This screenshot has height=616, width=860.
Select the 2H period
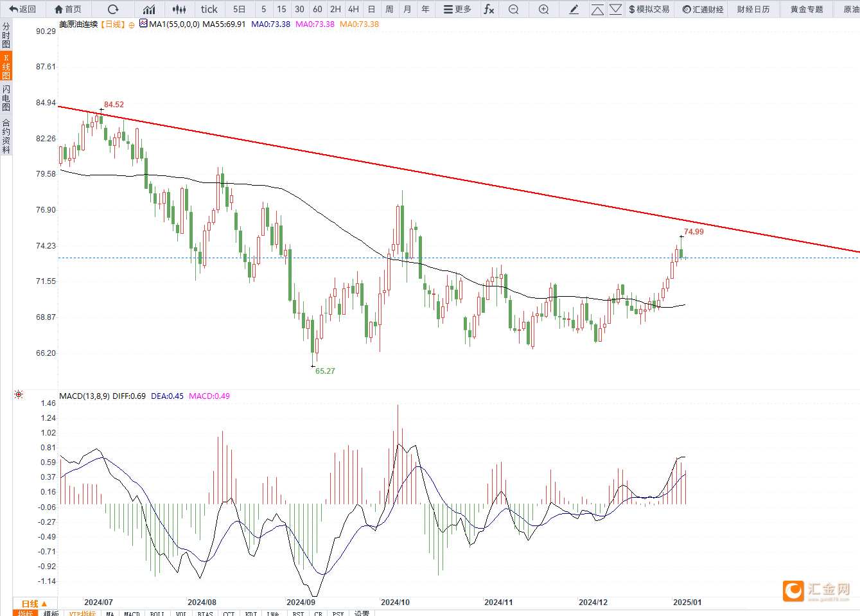(x=335, y=9)
